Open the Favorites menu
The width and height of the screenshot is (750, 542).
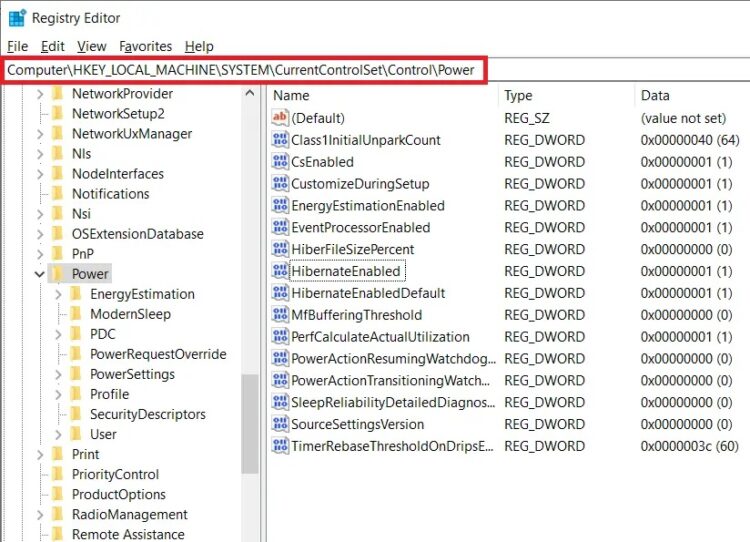145,46
